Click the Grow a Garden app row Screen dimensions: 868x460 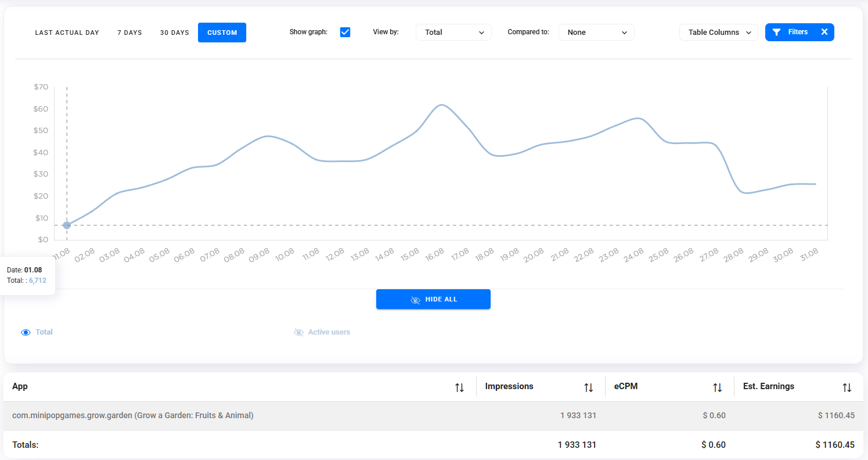click(133, 415)
